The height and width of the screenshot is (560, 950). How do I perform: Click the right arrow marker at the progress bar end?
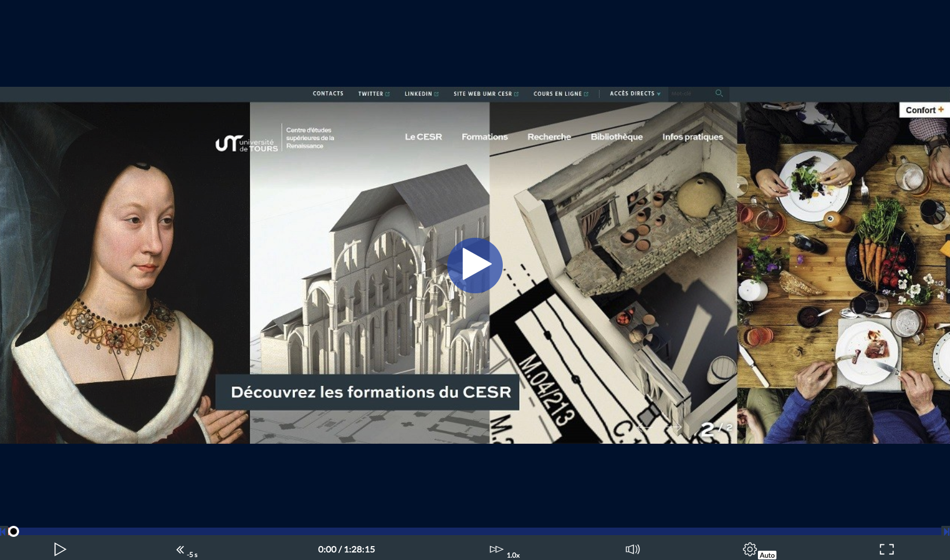pyautogui.click(x=946, y=531)
